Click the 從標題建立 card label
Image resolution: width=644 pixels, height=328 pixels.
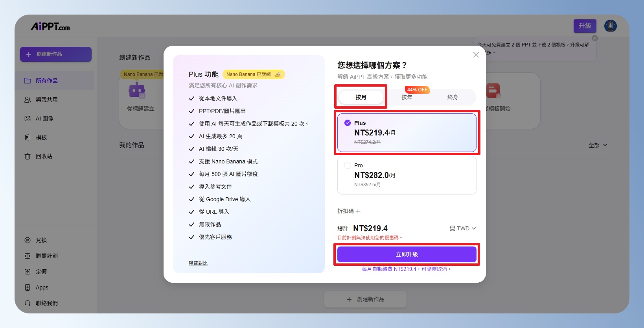141,109
